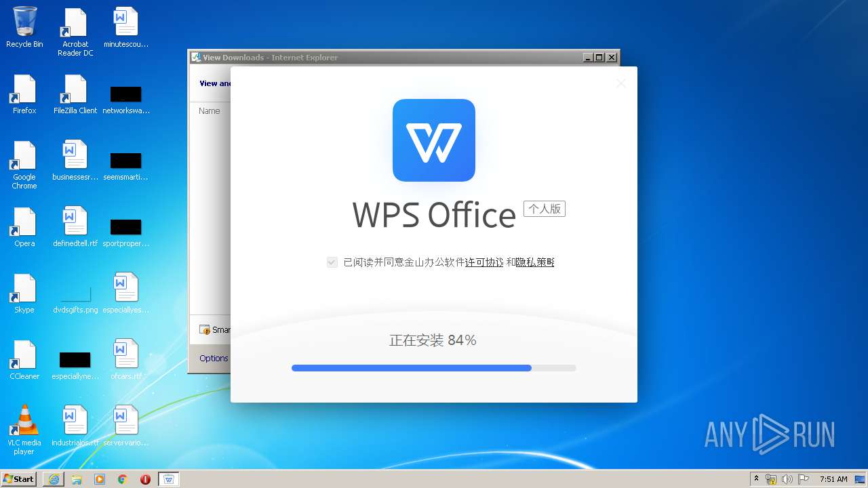Open Windows Explorer folder on taskbar

tap(77, 479)
